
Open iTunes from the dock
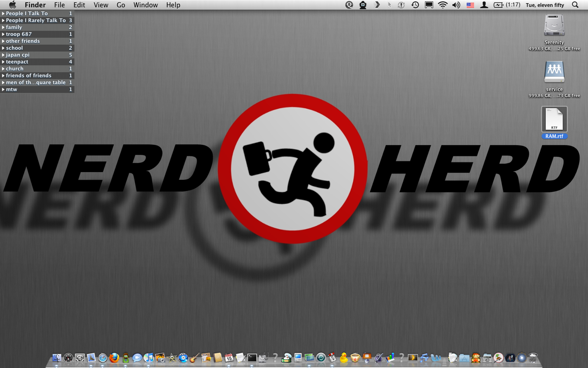(148, 357)
